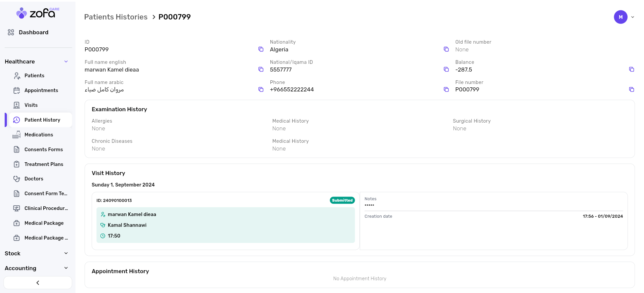Copy the full English name
This screenshot has height=293, width=644.
point(261,70)
